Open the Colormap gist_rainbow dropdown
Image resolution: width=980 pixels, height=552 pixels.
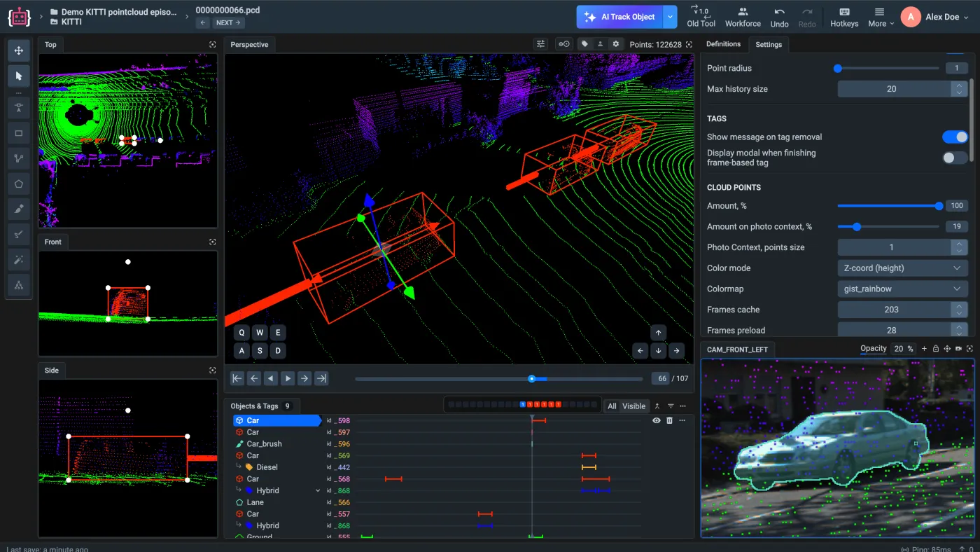902,289
